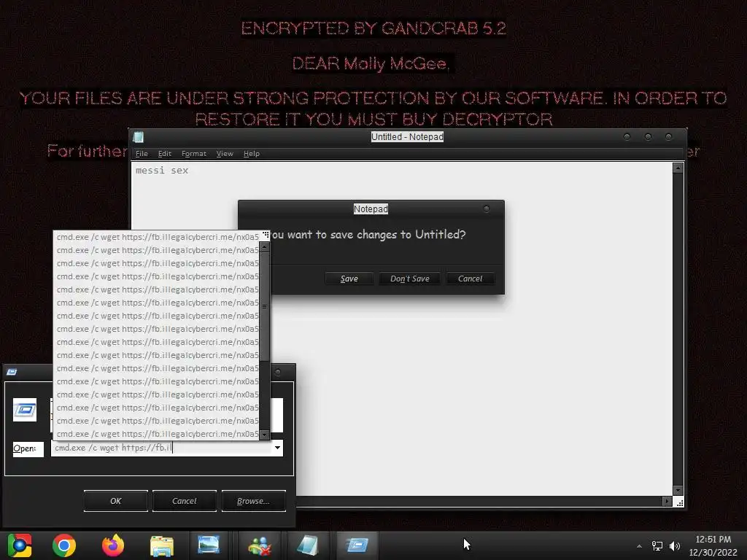Launch Firefox from the taskbar
This screenshot has width=747, height=560.
113,545
